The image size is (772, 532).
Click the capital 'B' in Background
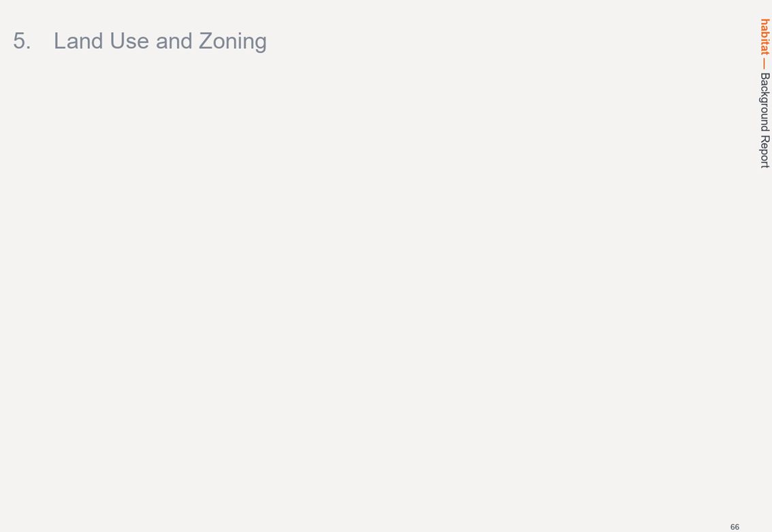coord(765,76)
